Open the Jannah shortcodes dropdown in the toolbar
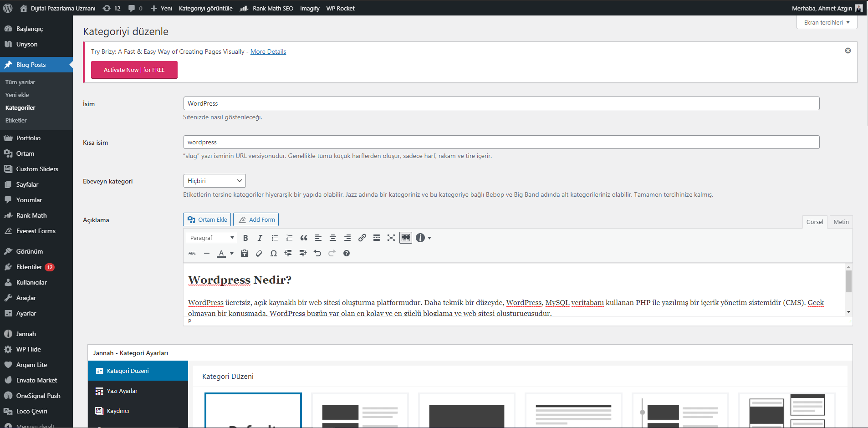 [x=423, y=238]
